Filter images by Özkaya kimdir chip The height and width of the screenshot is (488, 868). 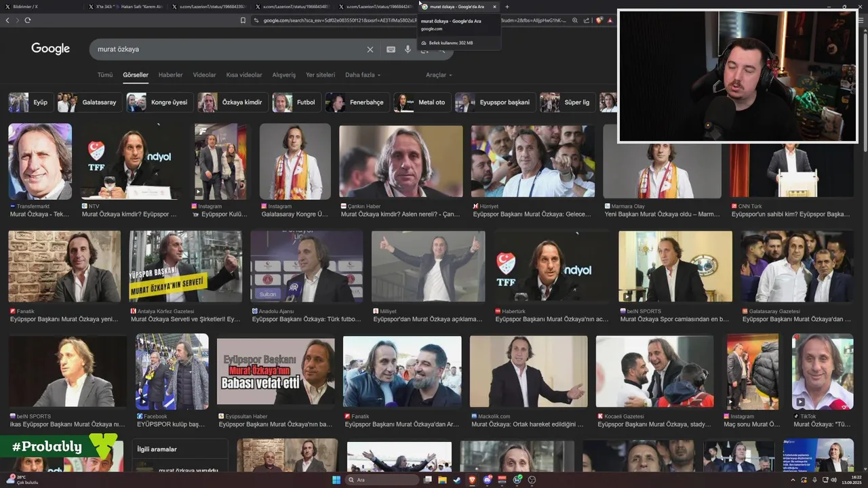232,102
